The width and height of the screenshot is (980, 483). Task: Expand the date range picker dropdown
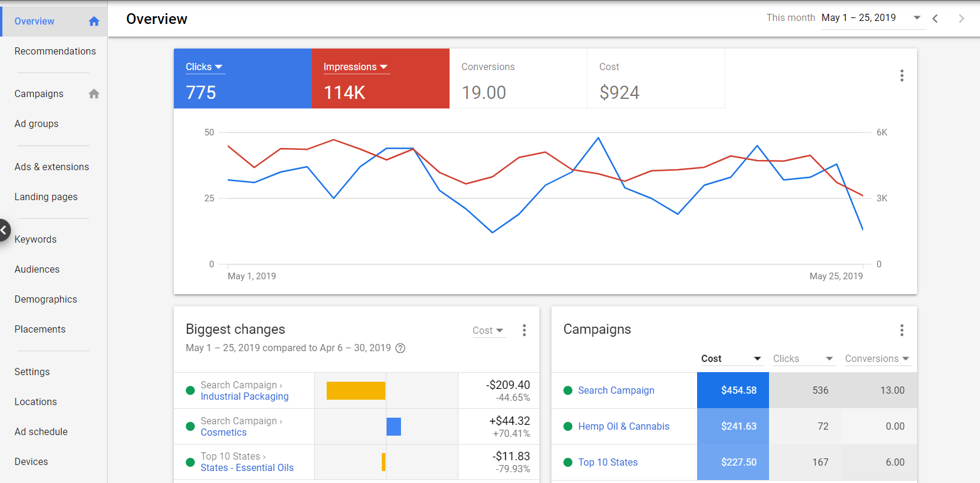pyautogui.click(x=916, y=18)
